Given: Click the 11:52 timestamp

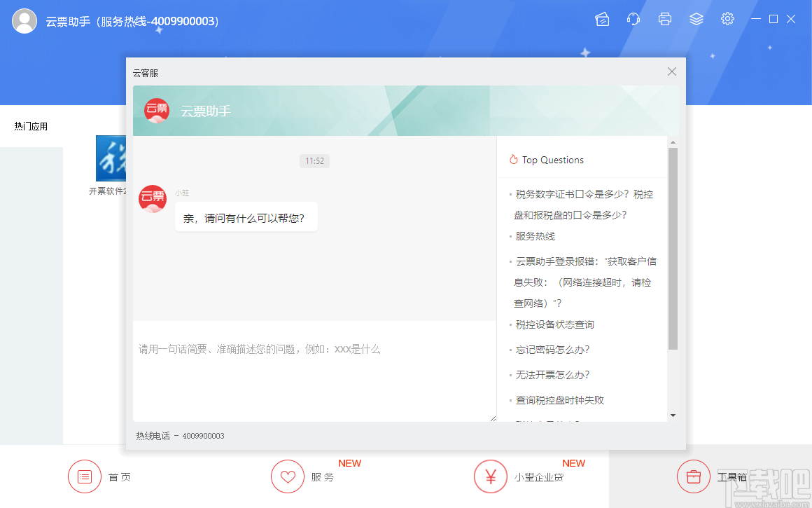Looking at the screenshot, I should pos(314,161).
